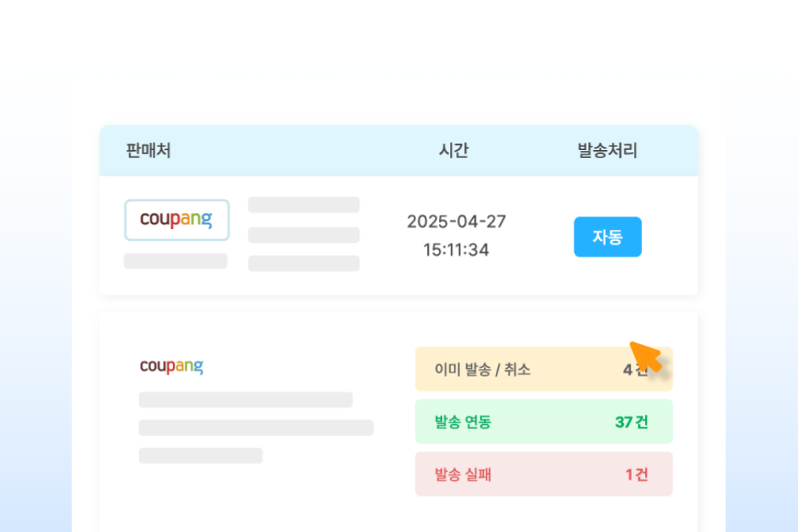
Task: Open the green 발송 연동 status label
Action: [x=463, y=422]
